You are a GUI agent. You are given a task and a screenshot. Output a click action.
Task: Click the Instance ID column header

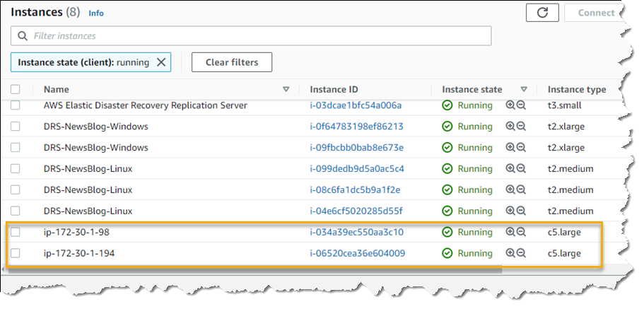334,89
